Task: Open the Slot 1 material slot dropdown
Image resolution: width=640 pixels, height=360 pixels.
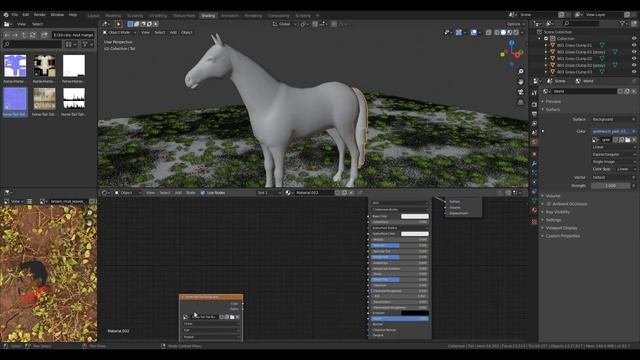Action: coord(269,193)
